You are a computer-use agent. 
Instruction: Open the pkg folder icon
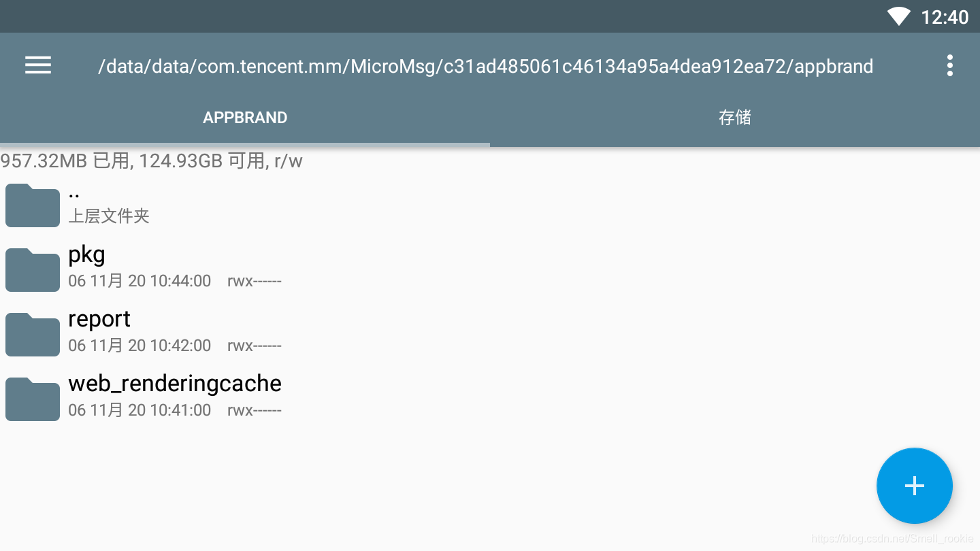pos(32,269)
